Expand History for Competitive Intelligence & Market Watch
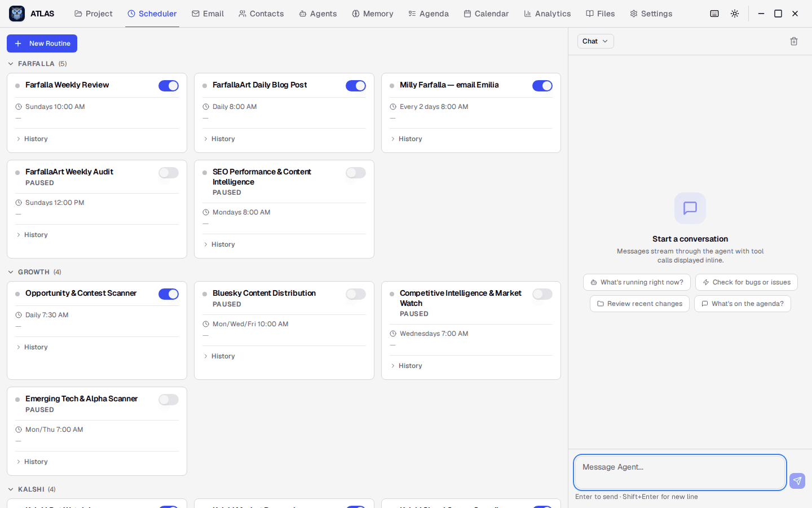The height and width of the screenshot is (508, 812). click(x=406, y=366)
